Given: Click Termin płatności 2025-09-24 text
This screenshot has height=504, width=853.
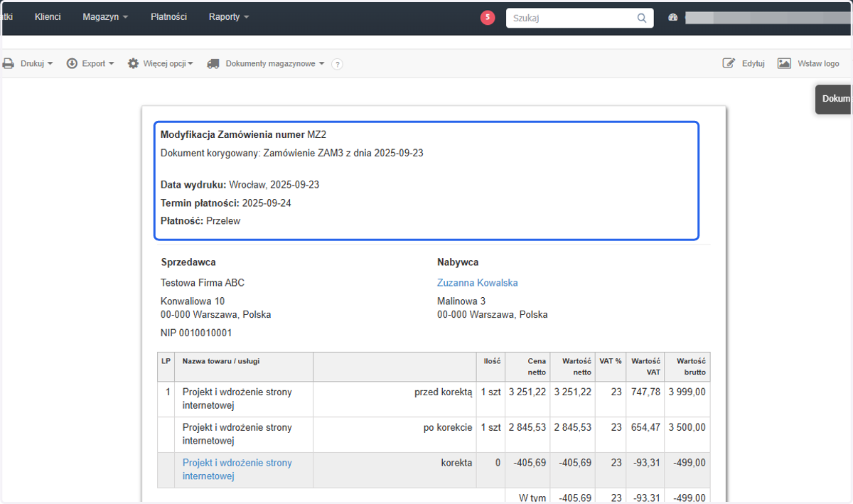Looking at the screenshot, I should (x=226, y=203).
